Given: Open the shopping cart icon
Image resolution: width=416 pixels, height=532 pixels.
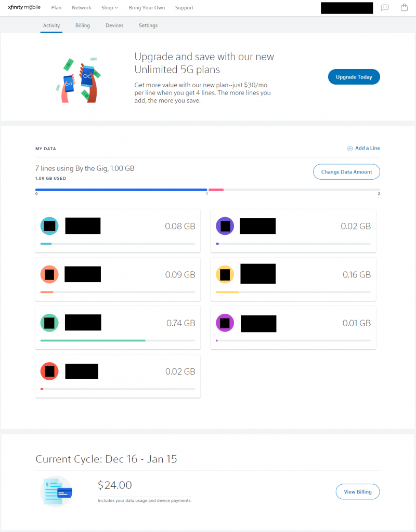Looking at the screenshot, I should pyautogui.click(x=404, y=7).
